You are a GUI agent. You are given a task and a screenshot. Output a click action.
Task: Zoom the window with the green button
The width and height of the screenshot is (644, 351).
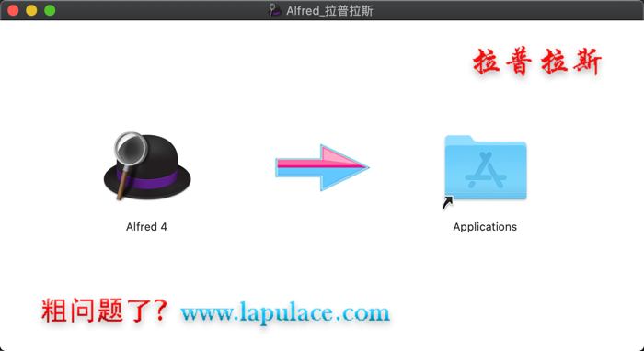(50, 10)
